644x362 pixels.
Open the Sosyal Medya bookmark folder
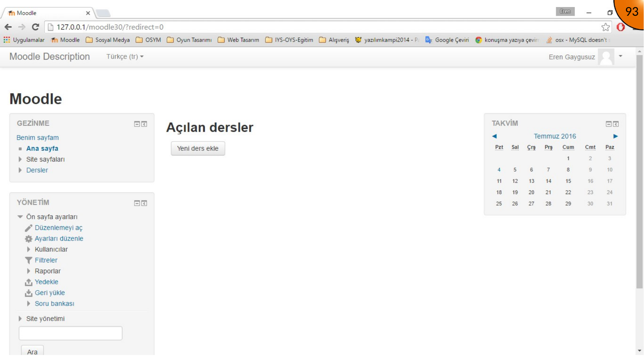108,40
